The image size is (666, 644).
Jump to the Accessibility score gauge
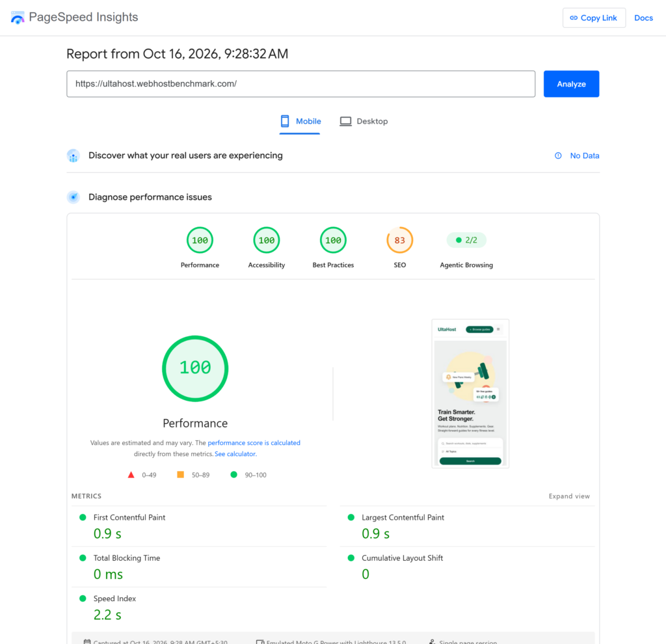(x=267, y=241)
